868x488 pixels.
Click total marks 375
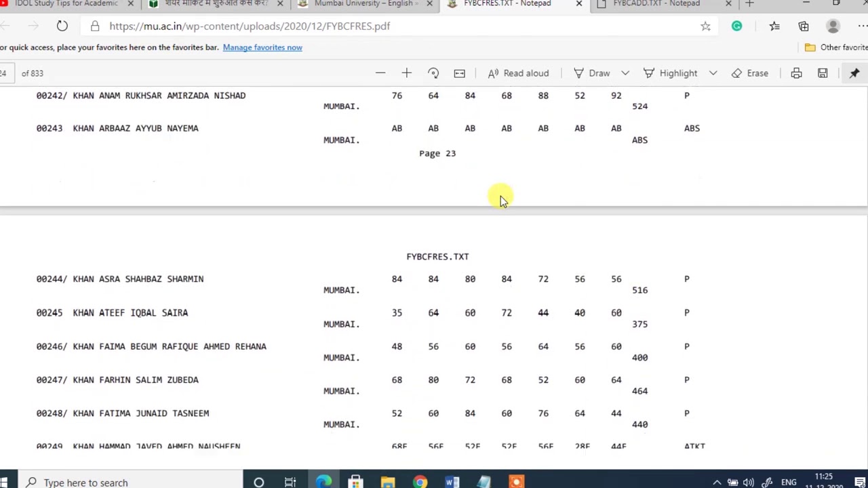[x=639, y=324]
